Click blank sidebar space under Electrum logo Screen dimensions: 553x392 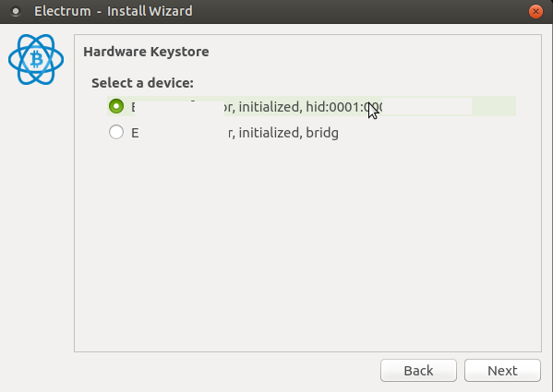[x=36, y=219]
